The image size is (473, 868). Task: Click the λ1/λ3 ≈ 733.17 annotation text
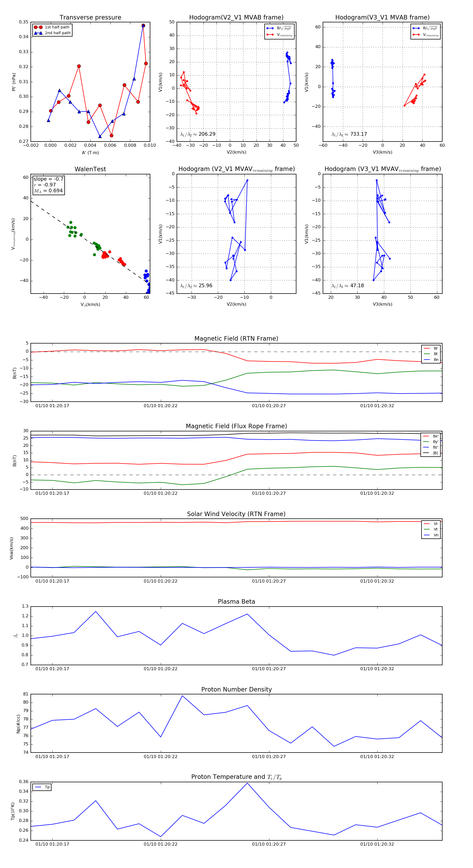click(349, 134)
